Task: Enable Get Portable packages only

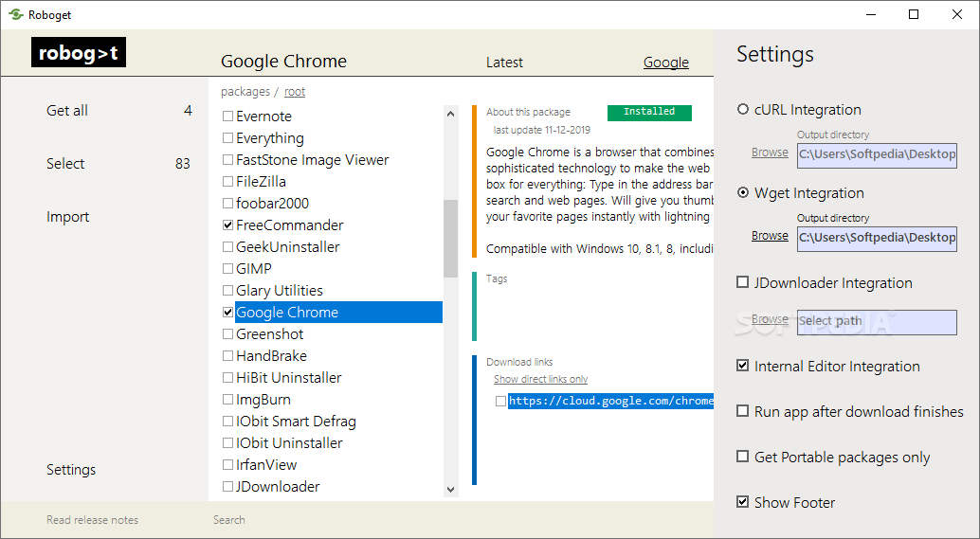Action: pos(742,457)
